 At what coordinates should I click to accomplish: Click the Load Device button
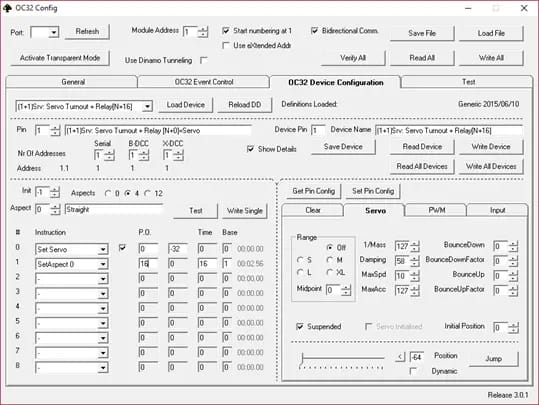[185, 105]
